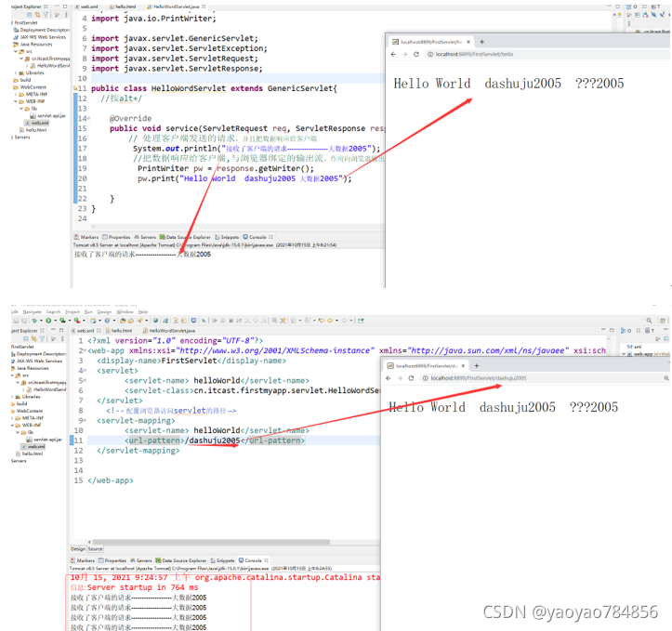Image resolution: width=672 pixels, height=631 pixels.
Task: Select Servers entry in lower Project Explorer
Action: coord(19,461)
